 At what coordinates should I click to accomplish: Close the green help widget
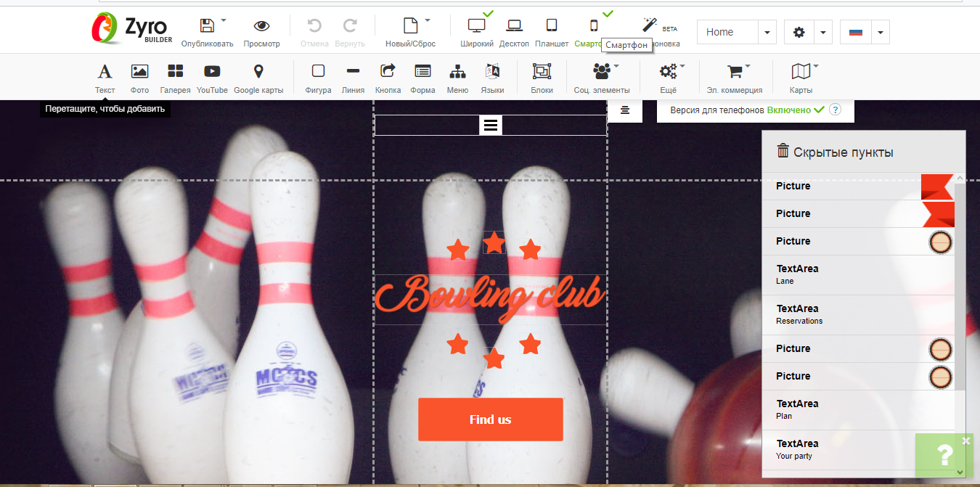[x=965, y=440]
